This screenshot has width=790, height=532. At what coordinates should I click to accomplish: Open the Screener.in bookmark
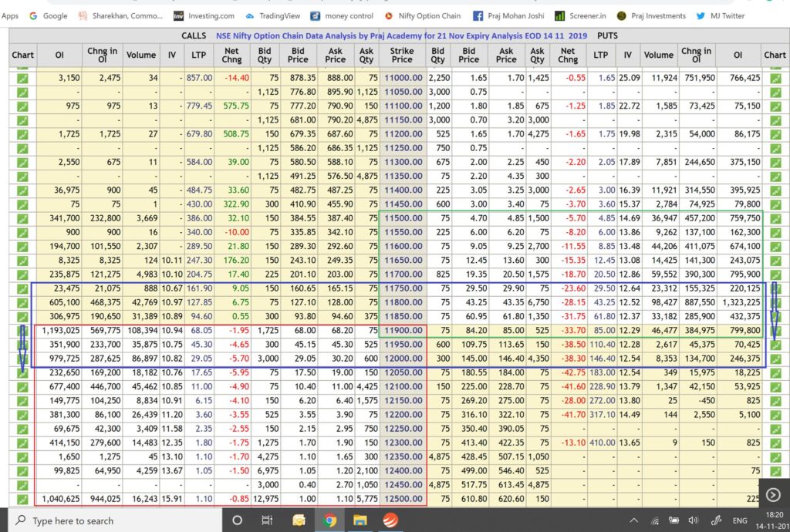click(x=577, y=15)
